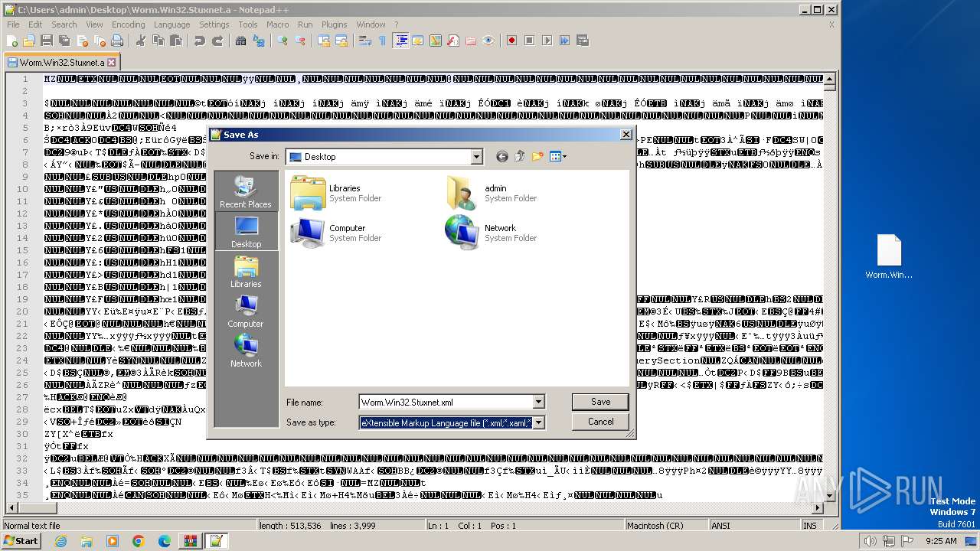The height and width of the screenshot is (551, 980).
Task: Click the Undo arrow icon
Action: coord(200,41)
